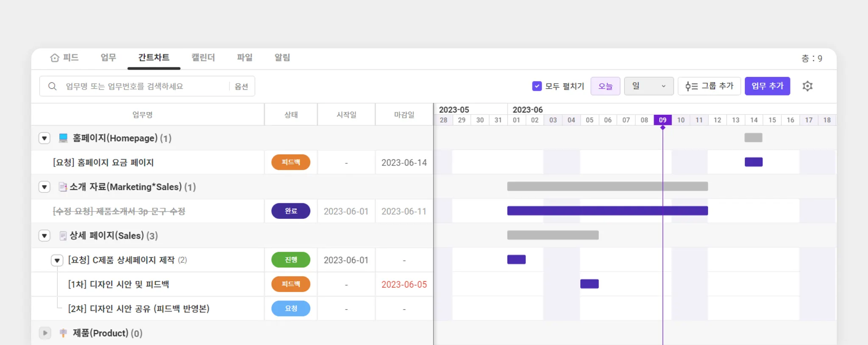Click the 그룹 추가 button

(x=709, y=86)
